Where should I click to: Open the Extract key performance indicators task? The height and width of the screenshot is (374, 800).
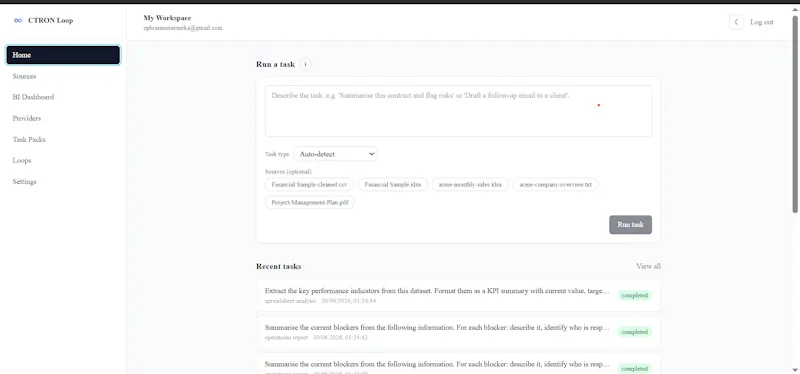click(x=458, y=295)
